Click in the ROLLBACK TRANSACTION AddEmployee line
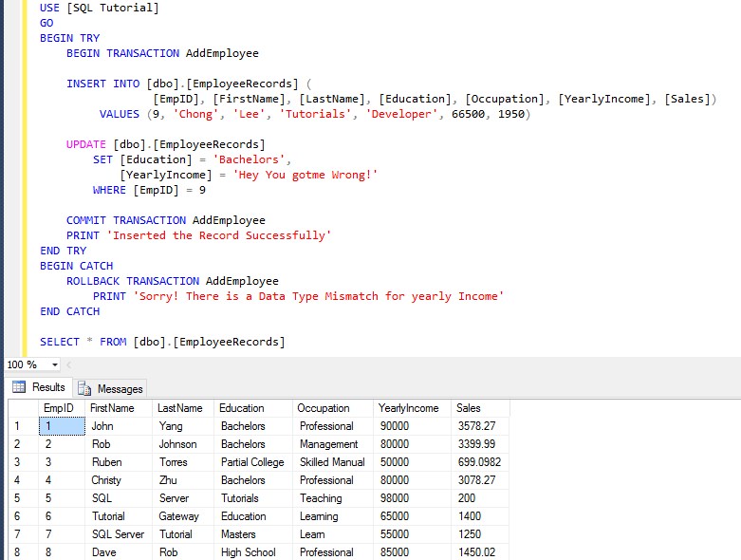This screenshot has width=741, height=560. click(172, 281)
